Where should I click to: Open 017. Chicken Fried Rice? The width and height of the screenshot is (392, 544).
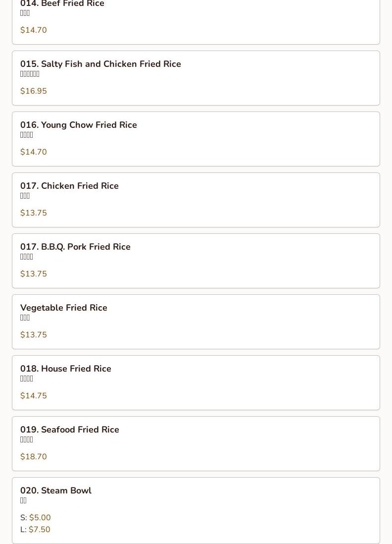tap(69, 186)
